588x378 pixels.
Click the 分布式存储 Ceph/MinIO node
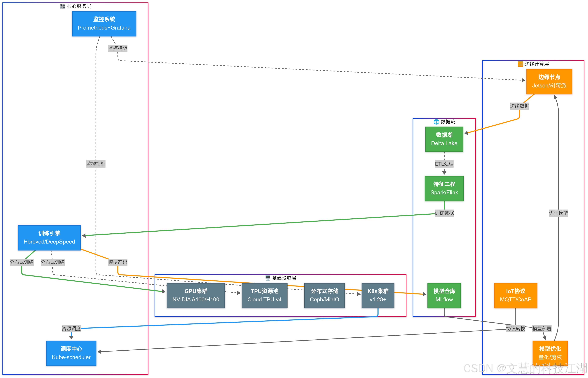pos(324,296)
